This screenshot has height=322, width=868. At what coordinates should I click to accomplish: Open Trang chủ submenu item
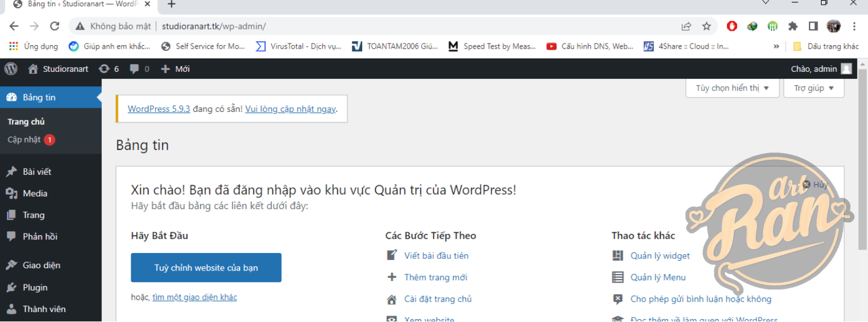pyautogui.click(x=26, y=122)
